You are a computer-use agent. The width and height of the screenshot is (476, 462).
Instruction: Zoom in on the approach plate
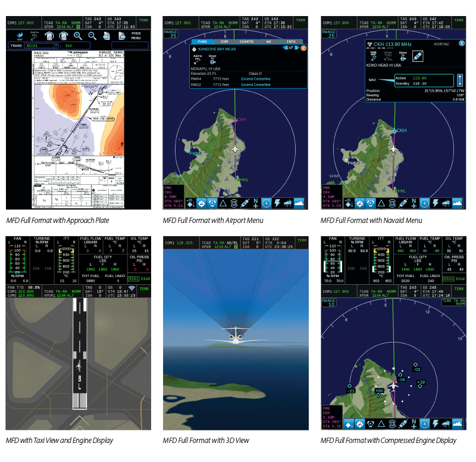[x=78, y=36]
